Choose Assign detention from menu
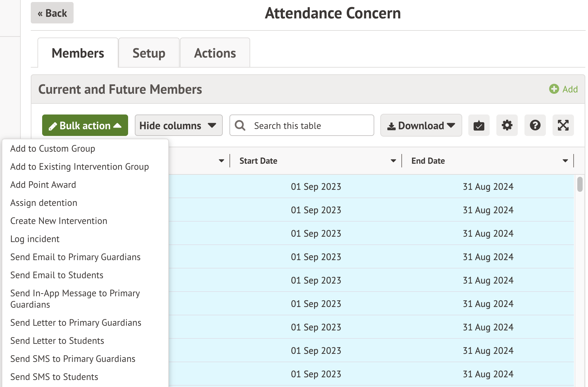The height and width of the screenshot is (387, 588). [x=43, y=203]
